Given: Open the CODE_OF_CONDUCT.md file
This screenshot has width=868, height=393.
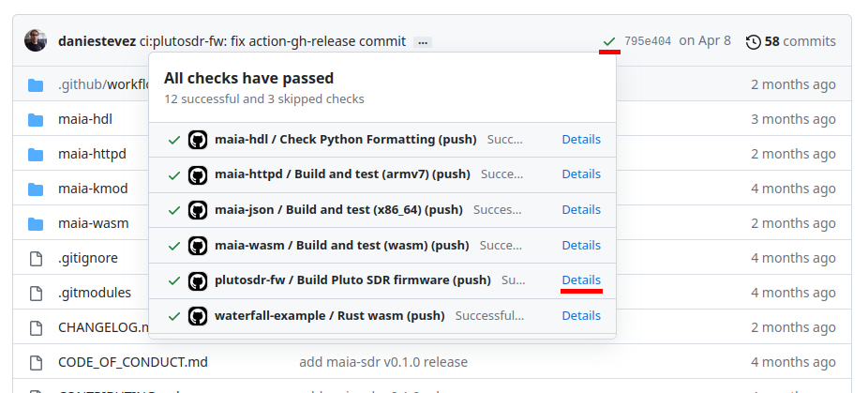Looking at the screenshot, I should [x=133, y=362].
